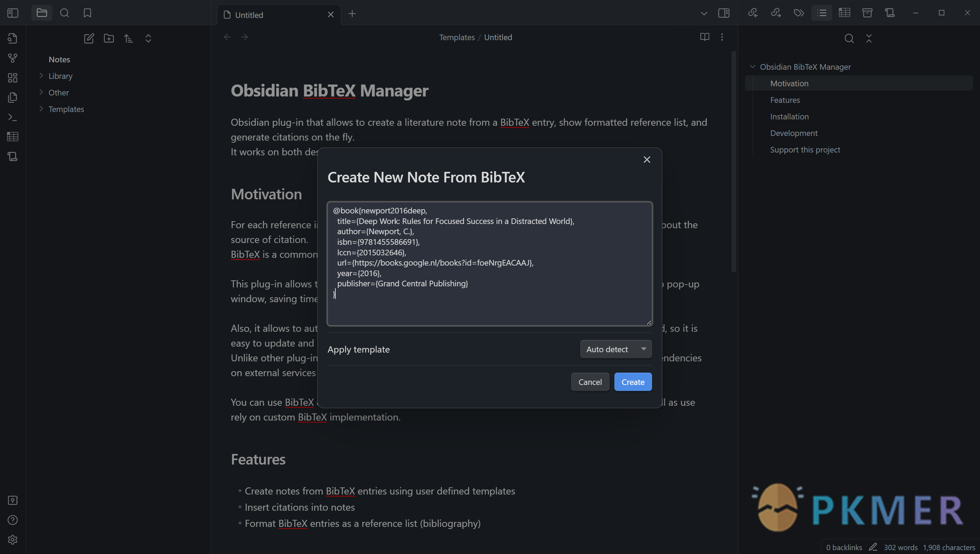Screen dimensions: 980x554
Task: Open canvas from ribbon
Action: tap(13, 78)
